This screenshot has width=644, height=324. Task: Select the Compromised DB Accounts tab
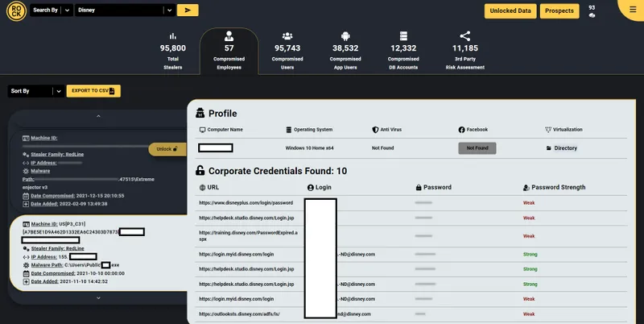(x=403, y=52)
